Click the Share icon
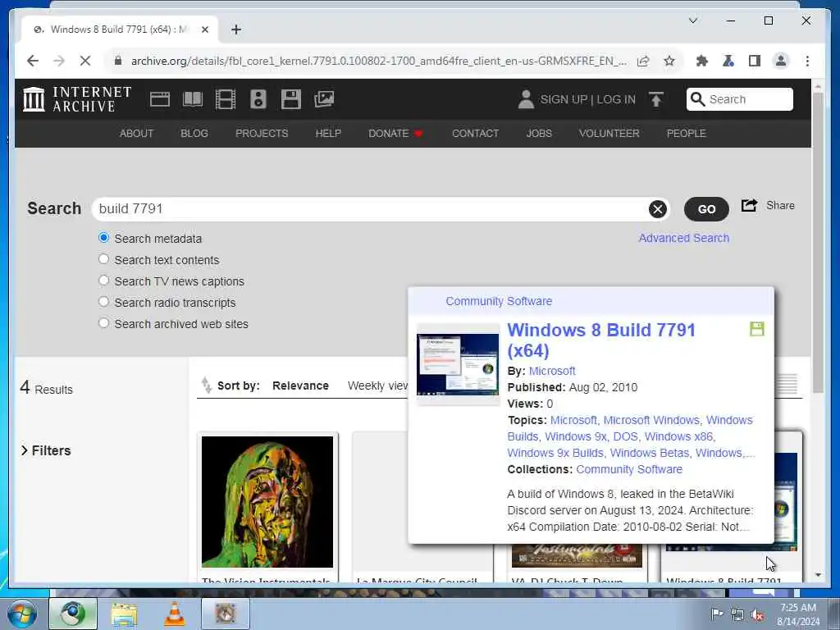This screenshot has width=840, height=630. click(749, 205)
